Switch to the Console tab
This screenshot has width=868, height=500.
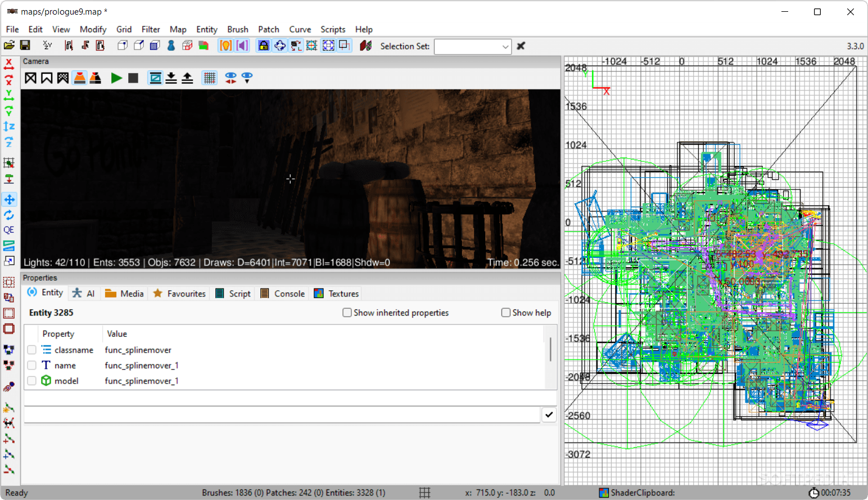coord(282,294)
